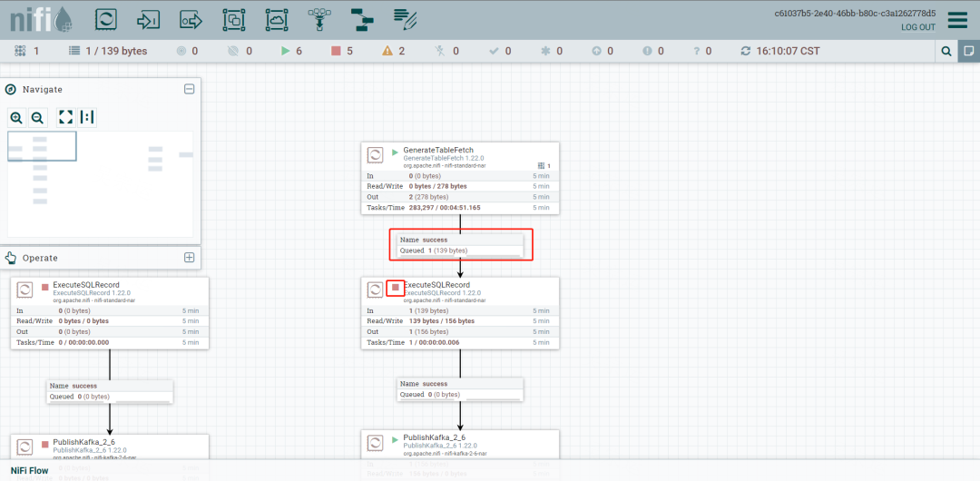Select the GenerateTableFetch processor title
The width and height of the screenshot is (980, 481).
(438, 150)
